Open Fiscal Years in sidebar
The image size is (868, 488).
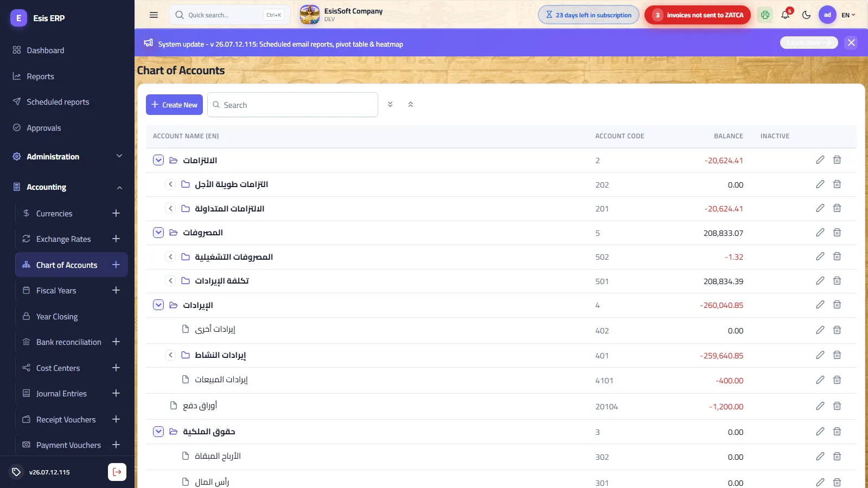point(56,291)
